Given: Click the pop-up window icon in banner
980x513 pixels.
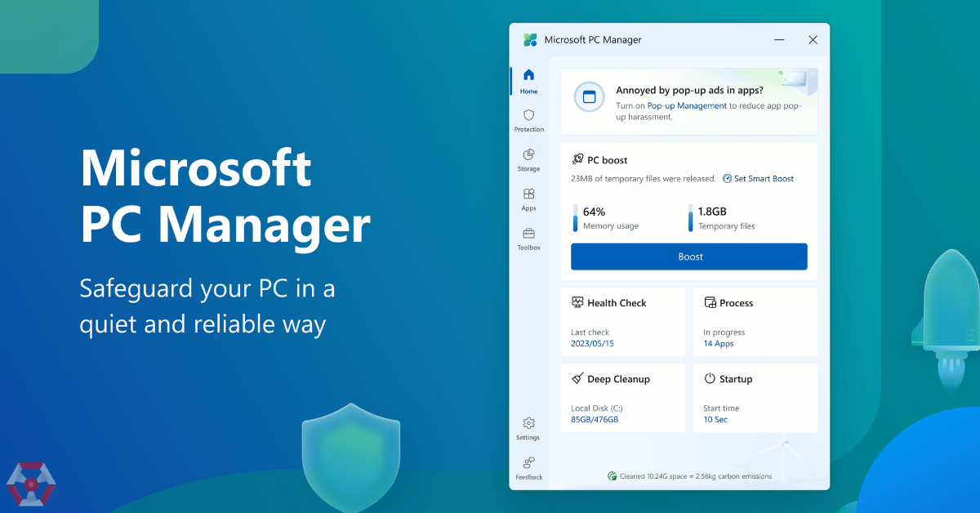Looking at the screenshot, I should pyautogui.click(x=589, y=97).
